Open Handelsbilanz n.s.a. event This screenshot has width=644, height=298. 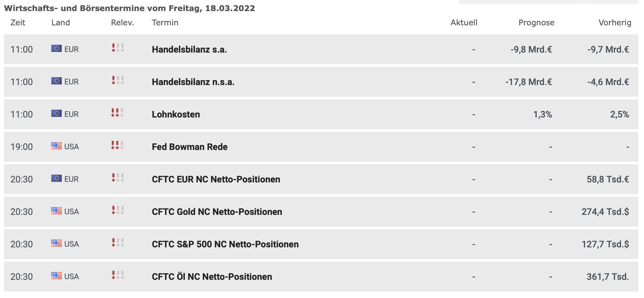[193, 82]
